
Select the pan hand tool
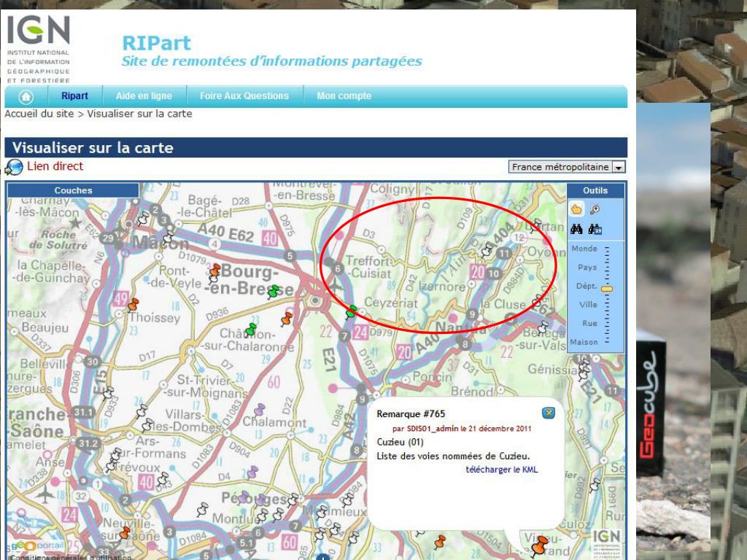pyautogui.click(x=576, y=209)
